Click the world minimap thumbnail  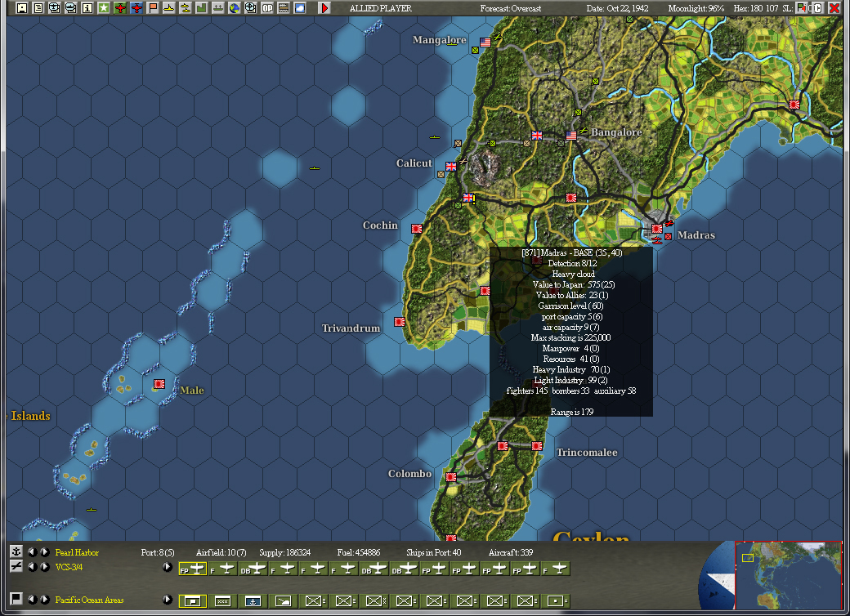788,575
